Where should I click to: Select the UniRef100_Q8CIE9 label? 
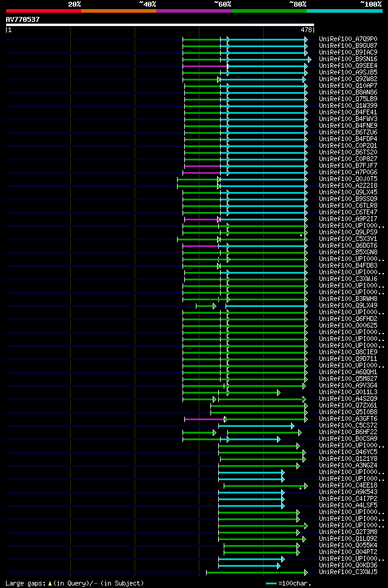348,352
